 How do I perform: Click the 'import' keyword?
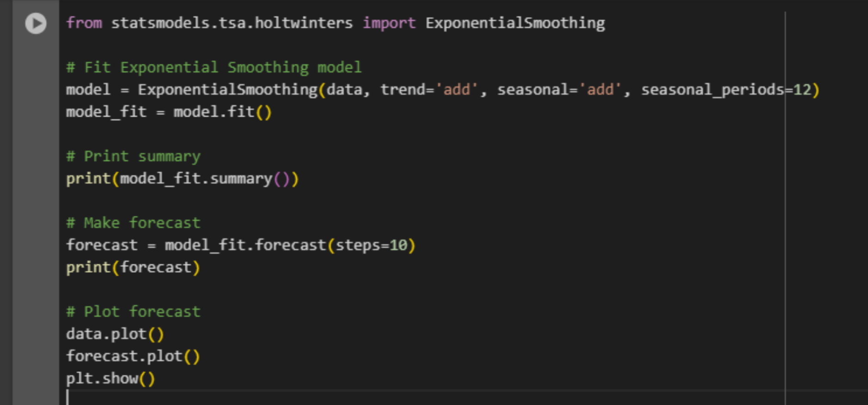(389, 23)
